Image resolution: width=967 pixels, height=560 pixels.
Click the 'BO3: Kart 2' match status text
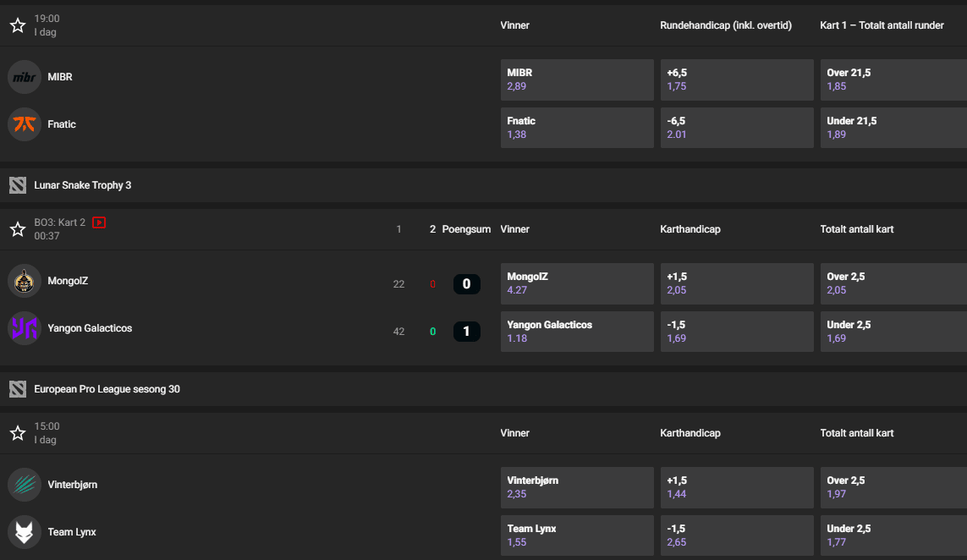pyautogui.click(x=60, y=222)
